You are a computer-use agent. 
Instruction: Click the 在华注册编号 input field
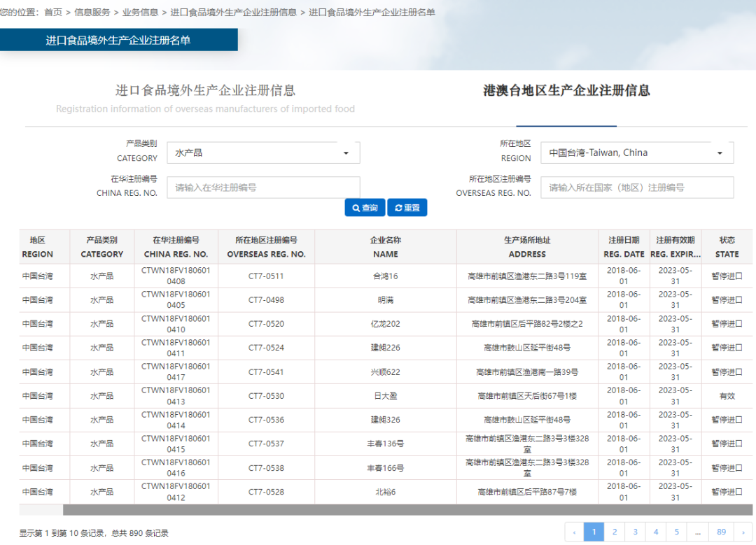[263, 187]
